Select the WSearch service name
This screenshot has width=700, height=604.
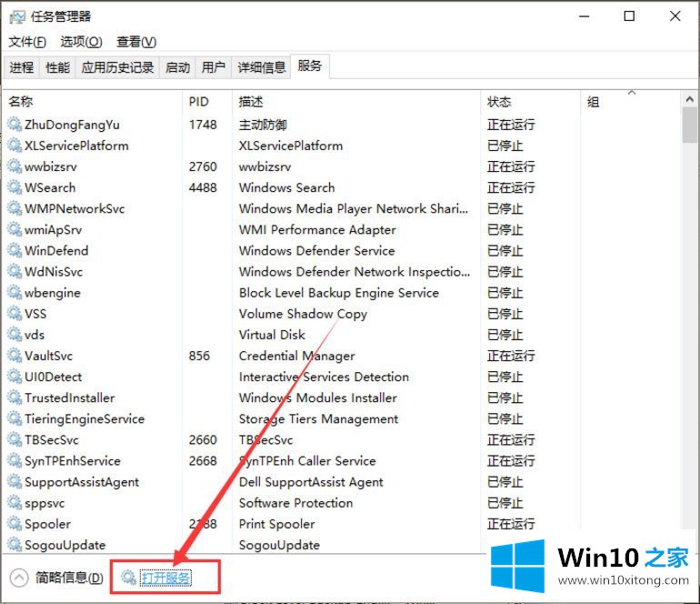(x=50, y=187)
